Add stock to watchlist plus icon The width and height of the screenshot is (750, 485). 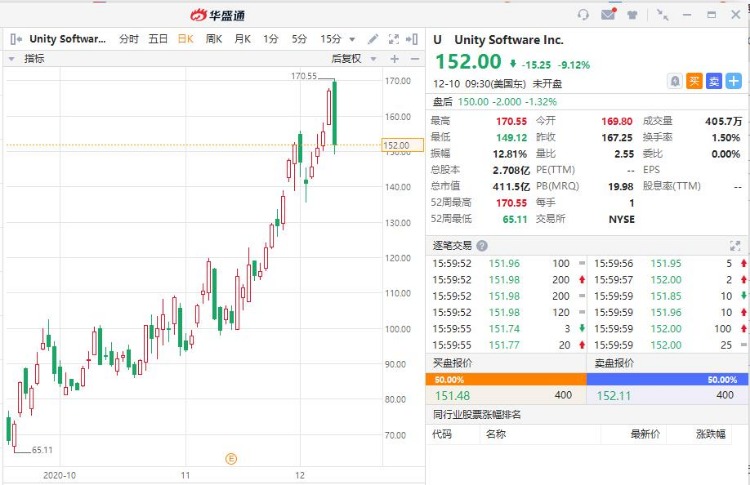coord(733,81)
